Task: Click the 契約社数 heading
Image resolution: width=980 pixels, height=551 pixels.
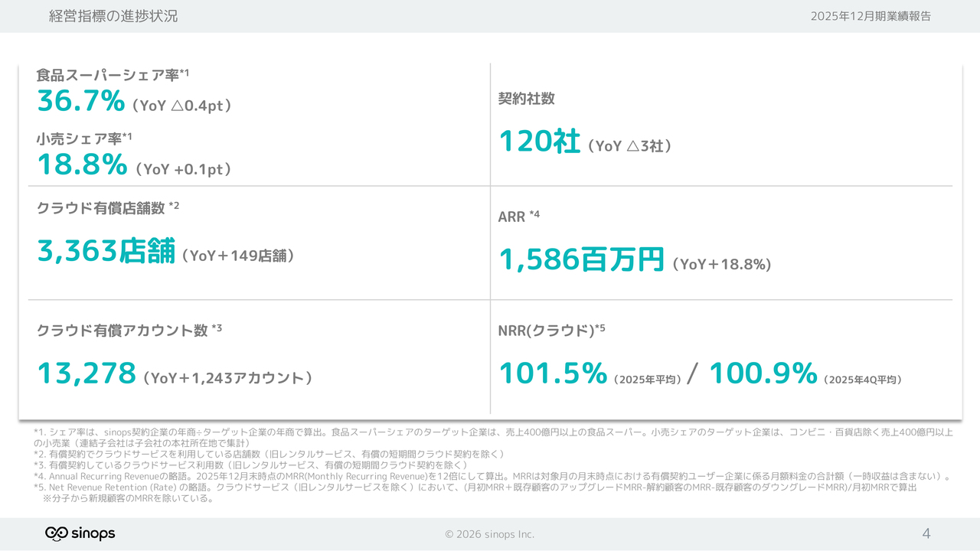Action: point(526,99)
